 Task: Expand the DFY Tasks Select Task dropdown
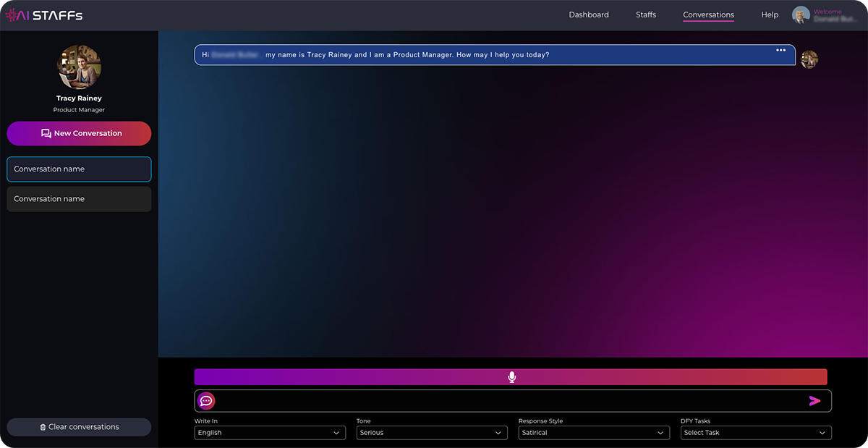(x=756, y=433)
